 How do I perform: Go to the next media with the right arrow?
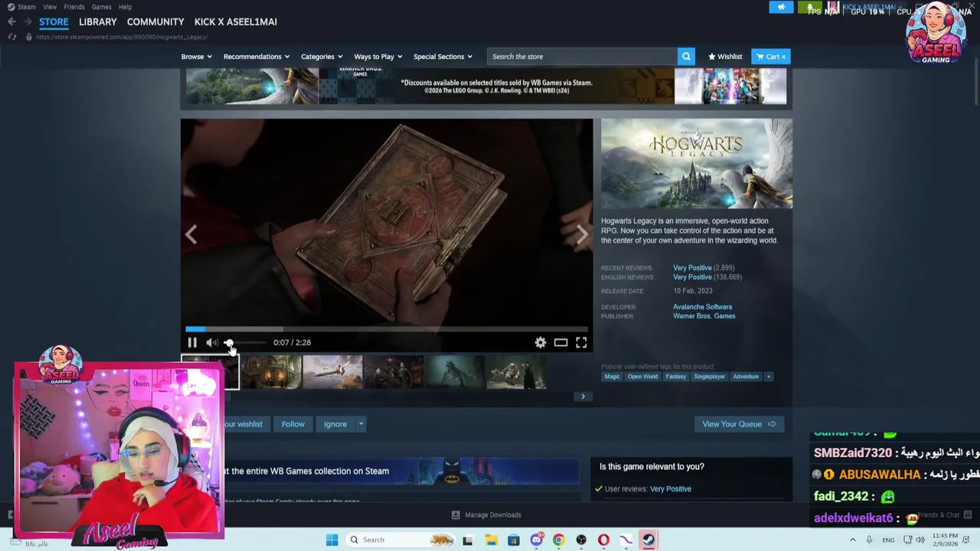click(x=582, y=234)
